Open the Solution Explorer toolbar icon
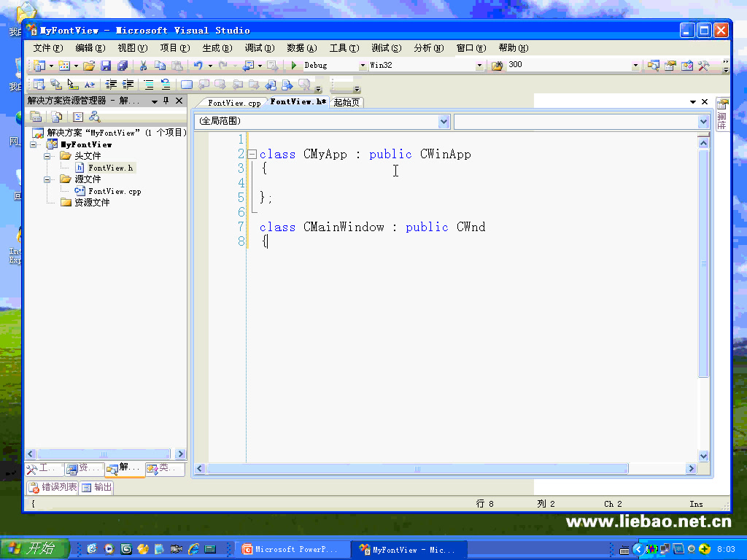This screenshot has width=747, height=560. click(x=653, y=66)
